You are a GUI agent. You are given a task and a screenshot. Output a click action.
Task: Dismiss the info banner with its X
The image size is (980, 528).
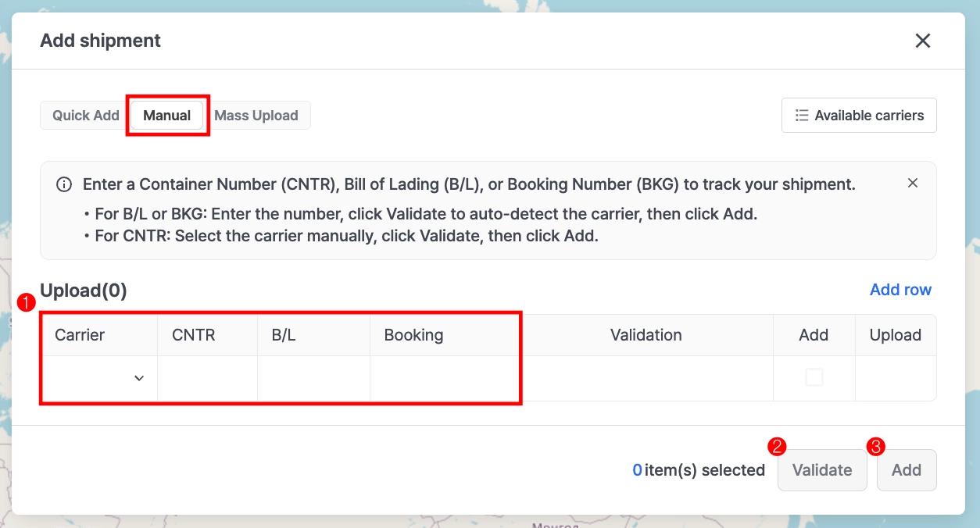point(912,183)
